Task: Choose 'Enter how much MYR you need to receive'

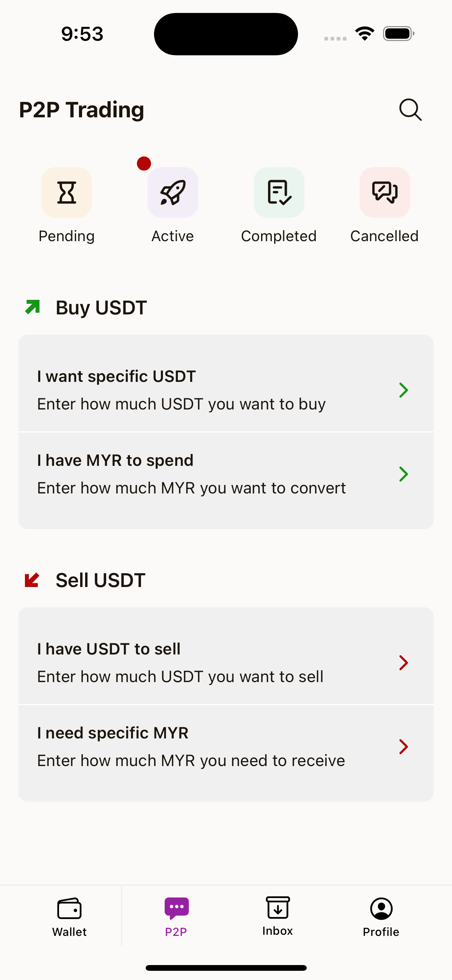Action: tap(191, 761)
